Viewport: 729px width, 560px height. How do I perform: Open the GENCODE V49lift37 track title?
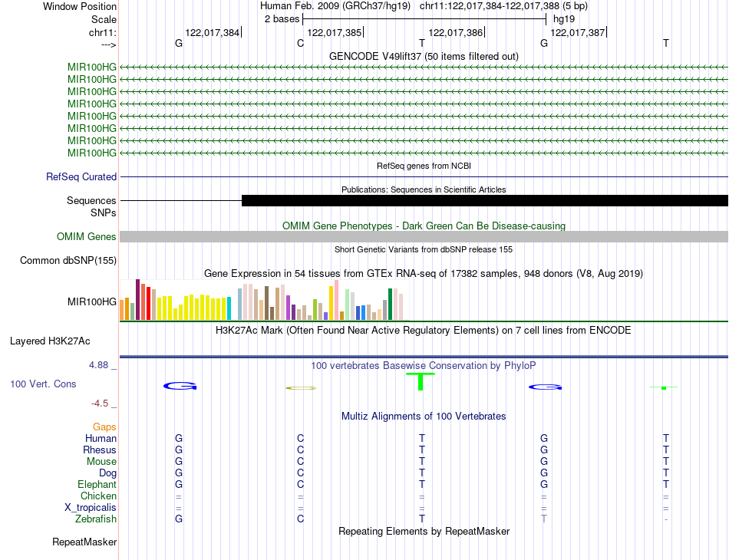424,56
